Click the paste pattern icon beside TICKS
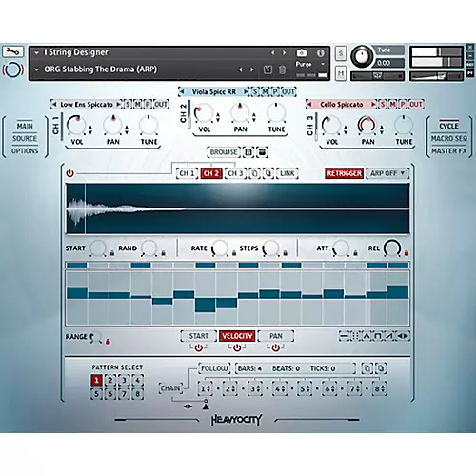This screenshot has height=476, width=476. [x=381, y=368]
